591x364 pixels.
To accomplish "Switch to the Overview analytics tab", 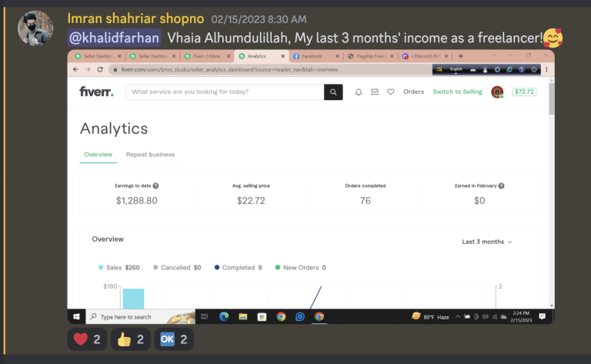I will pos(98,155).
